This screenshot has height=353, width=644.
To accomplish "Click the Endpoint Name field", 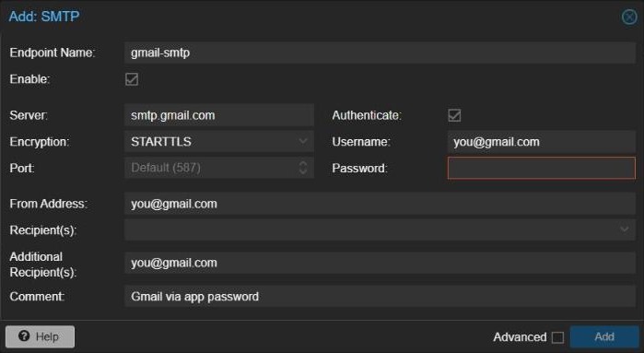I will click(380, 53).
